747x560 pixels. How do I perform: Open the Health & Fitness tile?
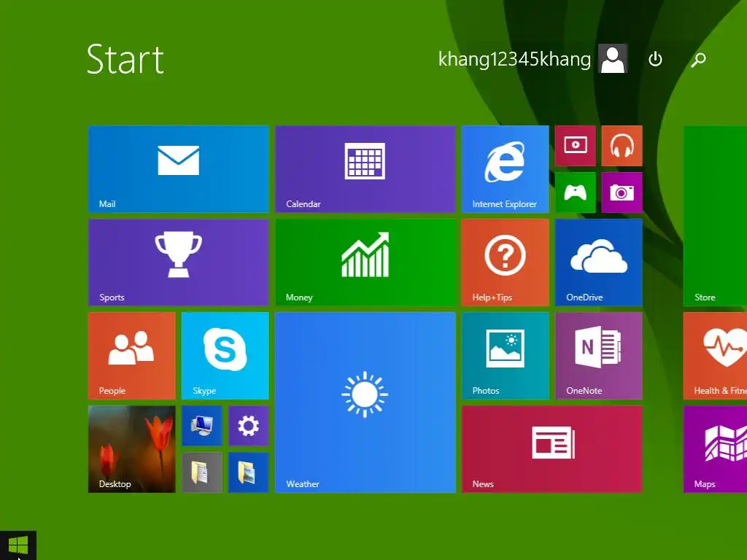click(x=715, y=356)
